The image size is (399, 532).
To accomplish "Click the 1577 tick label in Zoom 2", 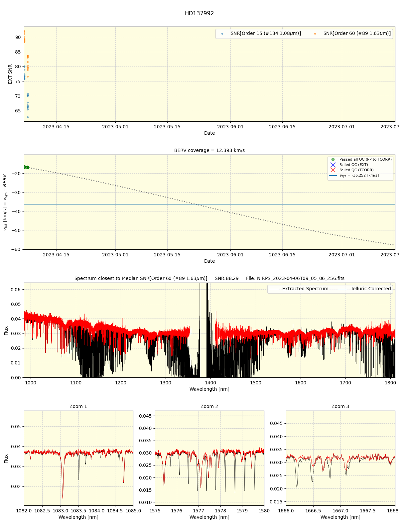I will (x=199, y=511).
